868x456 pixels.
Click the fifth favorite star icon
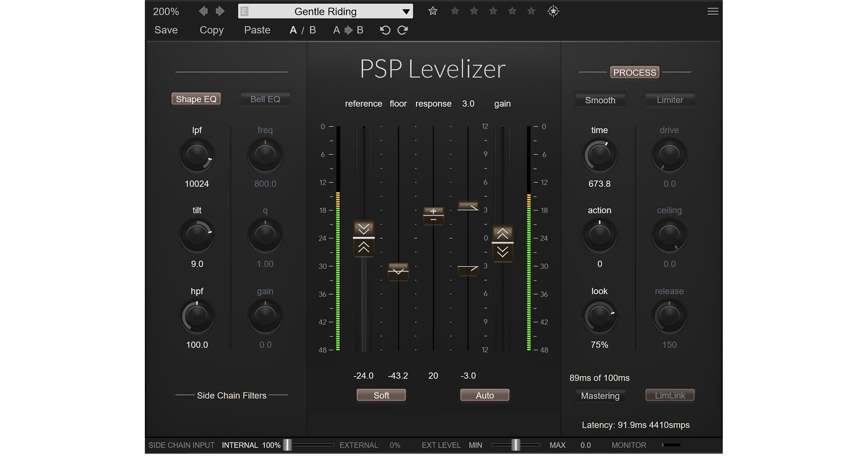pyautogui.click(x=512, y=11)
